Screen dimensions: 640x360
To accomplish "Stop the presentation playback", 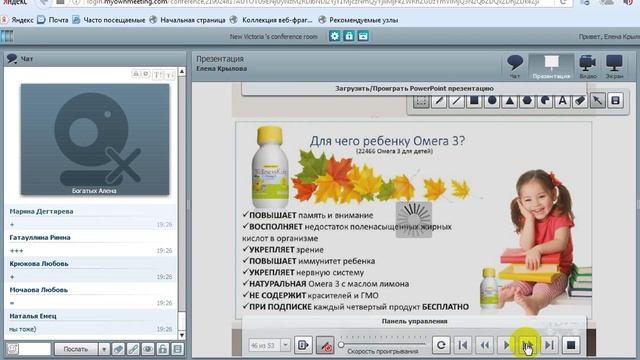I will [571, 345].
